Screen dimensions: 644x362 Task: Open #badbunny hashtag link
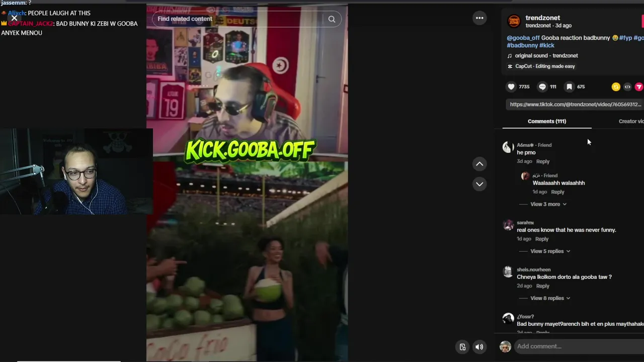tap(522, 45)
